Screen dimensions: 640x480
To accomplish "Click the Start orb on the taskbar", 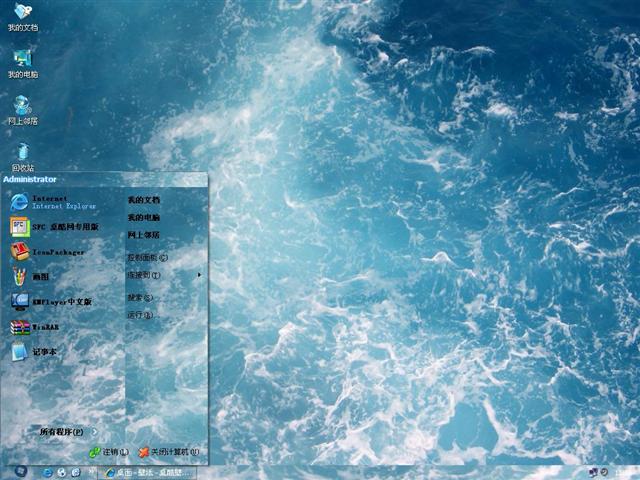I will tap(20, 472).
